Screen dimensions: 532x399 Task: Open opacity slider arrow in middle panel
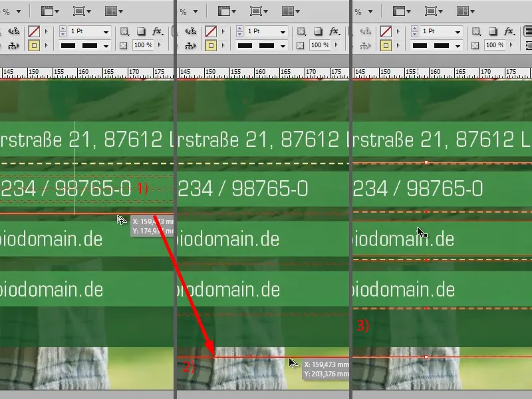(336, 45)
